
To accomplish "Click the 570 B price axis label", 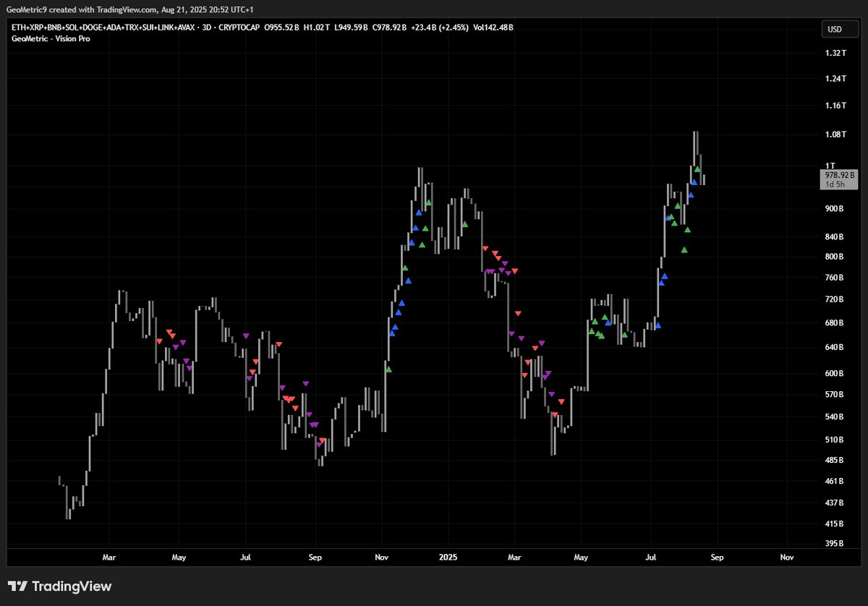I will (x=835, y=395).
